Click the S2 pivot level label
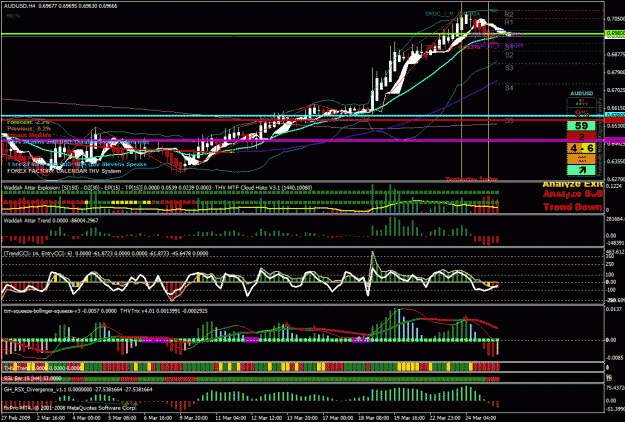Screen dimensions: 625x422 [x=509, y=55]
